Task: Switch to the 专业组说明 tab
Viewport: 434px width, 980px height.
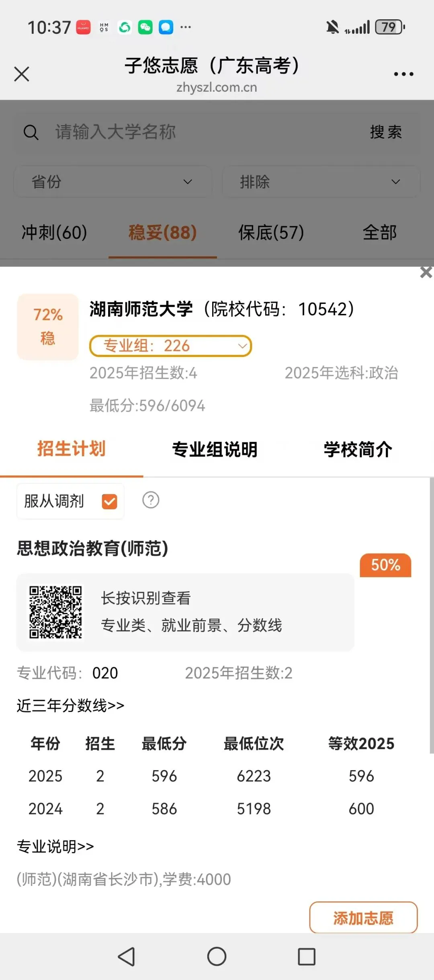Action: [x=215, y=449]
